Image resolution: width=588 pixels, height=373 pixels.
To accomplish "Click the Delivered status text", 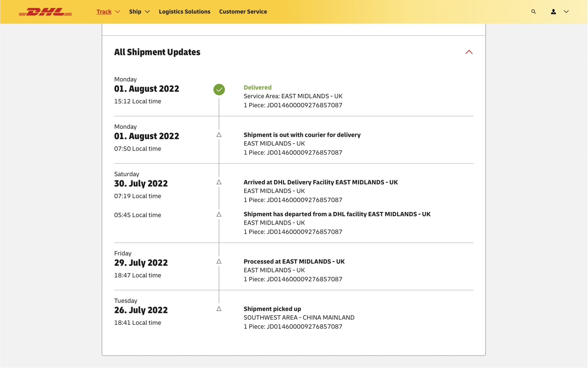I will (x=258, y=87).
